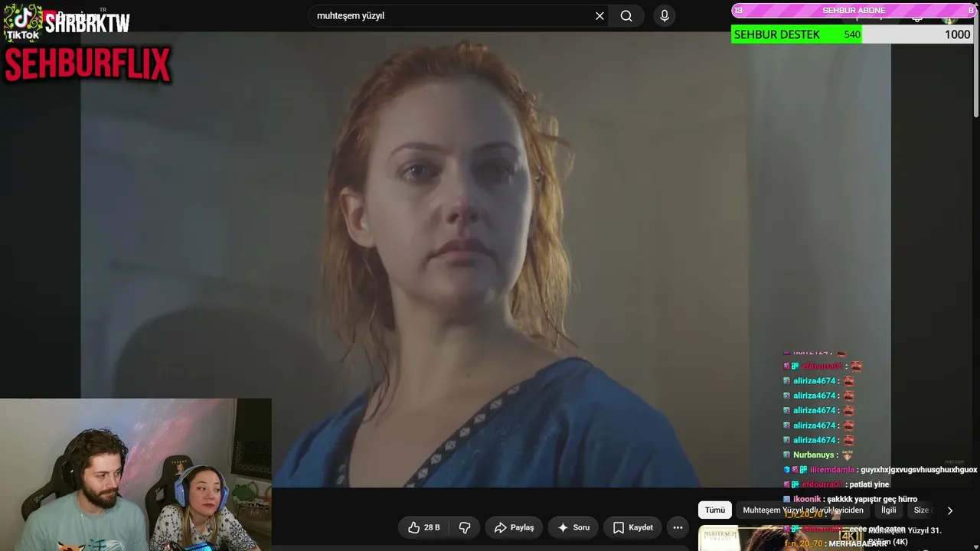Click the chat username iiiremdamla
This screenshot has height=551, width=980.
[831, 470]
